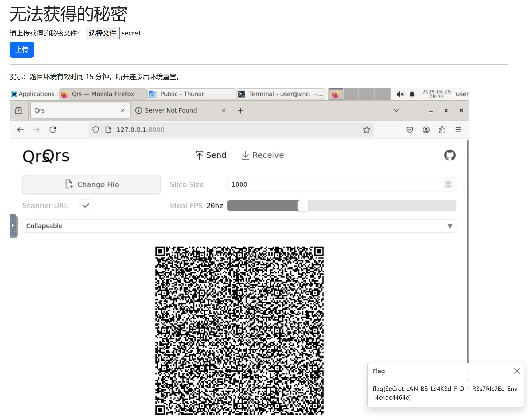Click the user label in panel
The height and width of the screenshot is (420, 528).
462,94
